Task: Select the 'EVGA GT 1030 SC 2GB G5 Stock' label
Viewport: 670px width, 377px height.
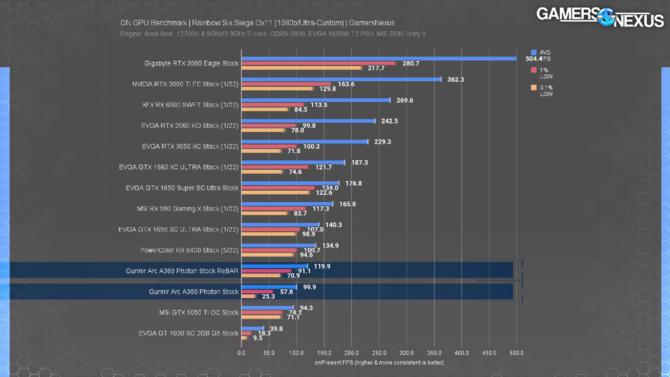Action: coord(188,333)
